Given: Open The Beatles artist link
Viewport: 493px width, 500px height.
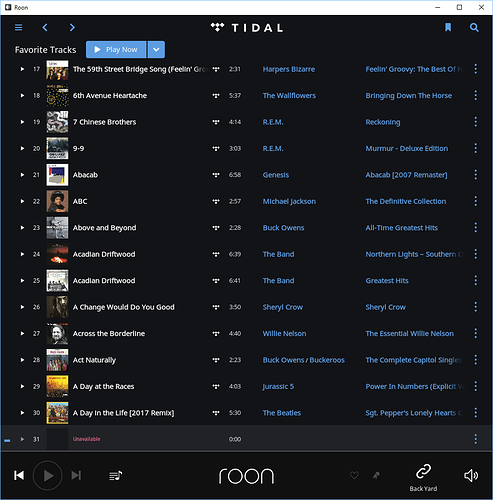Looking at the screenshot, I should [x=282, y=413].
